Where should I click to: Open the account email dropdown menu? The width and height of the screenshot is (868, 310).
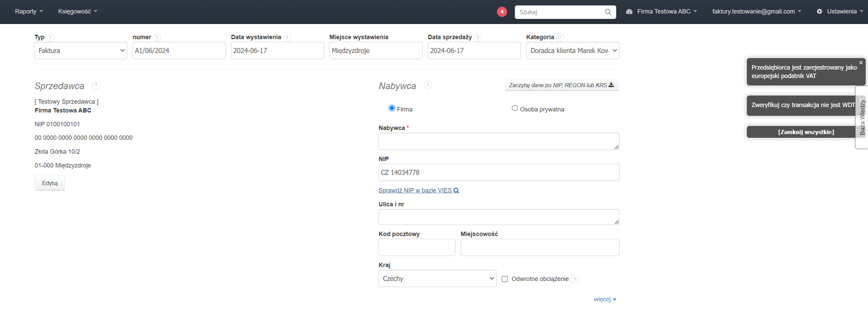(x=756, y=11)
